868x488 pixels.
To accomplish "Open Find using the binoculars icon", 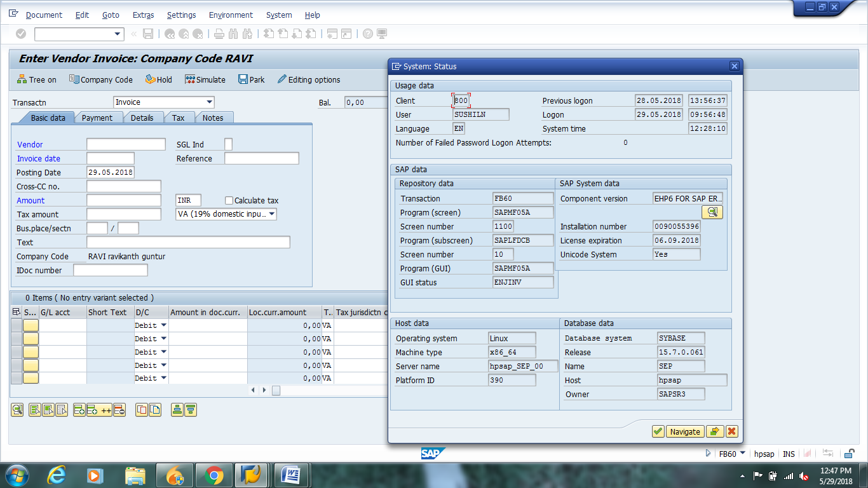I will [x=233, y=34].
